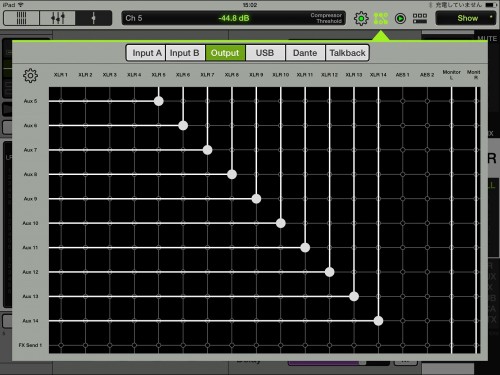Tap the Ch 5 current parameter display

click(x=234, y=18)
